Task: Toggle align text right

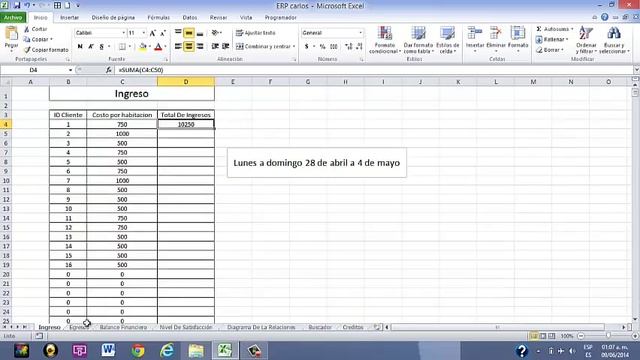Action: [x=200, y=47]
